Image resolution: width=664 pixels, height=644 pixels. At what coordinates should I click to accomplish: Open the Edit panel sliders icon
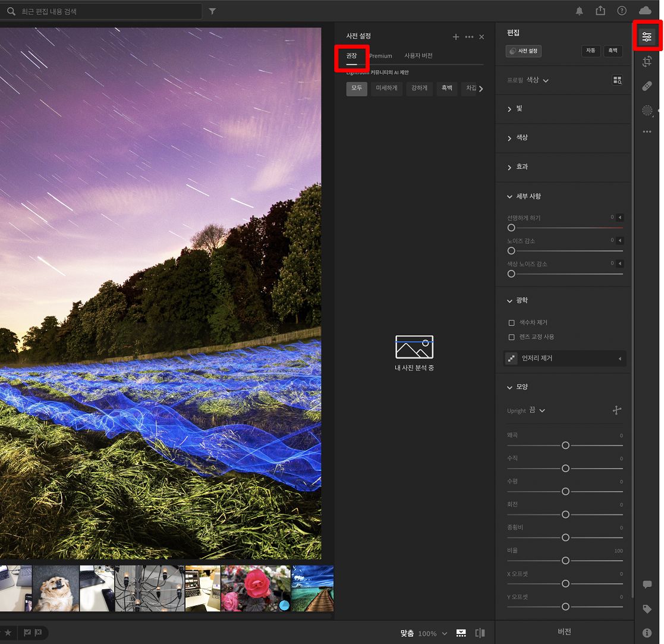pyautogui.click(x=647, y=37)
